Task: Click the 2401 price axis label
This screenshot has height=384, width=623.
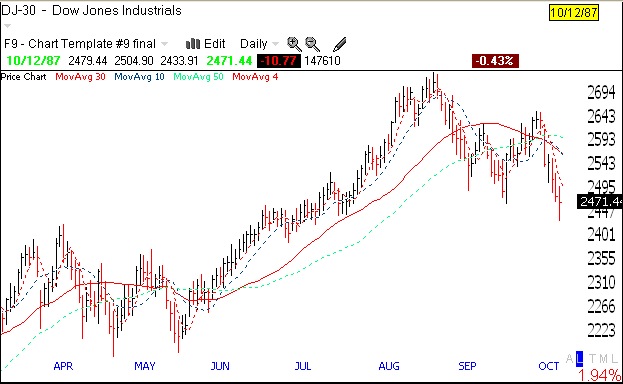Action: (x=601, y=235)
